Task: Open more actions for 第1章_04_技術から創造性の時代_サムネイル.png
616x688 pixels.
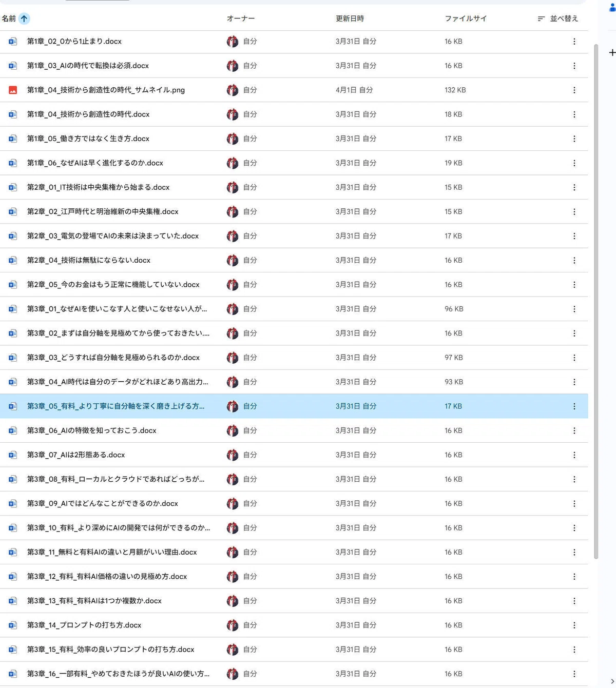Action: tap(574, 90)
